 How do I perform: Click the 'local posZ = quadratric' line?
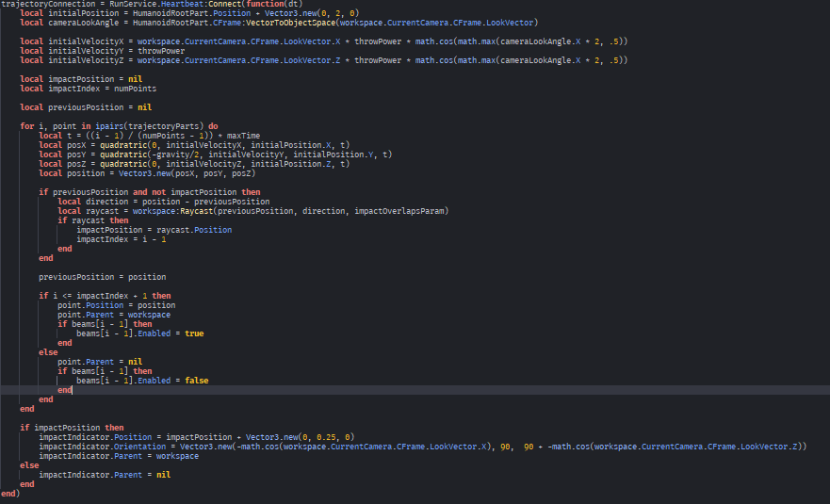click(194, 164)
